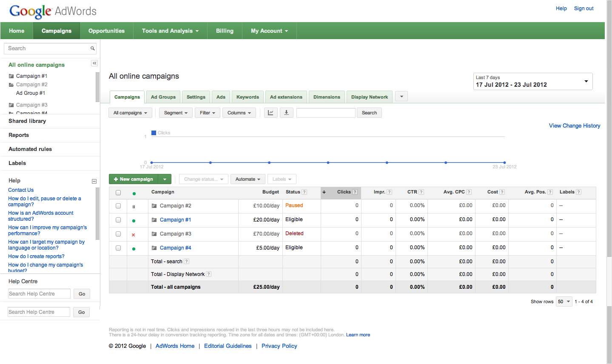This screenshot has height=364, width=612.
Task: Open the Automate dropdown
Action: pos(248,179)
